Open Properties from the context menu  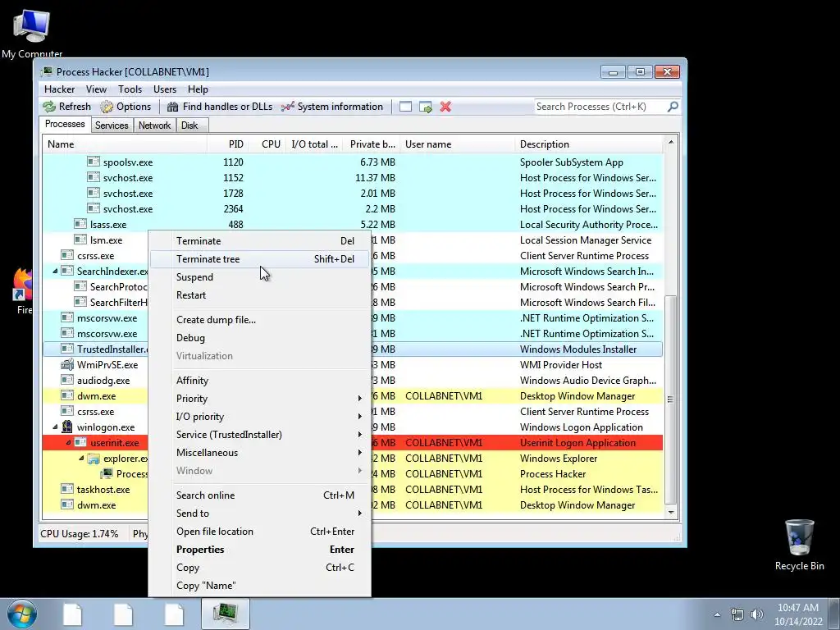pos(259,550)
